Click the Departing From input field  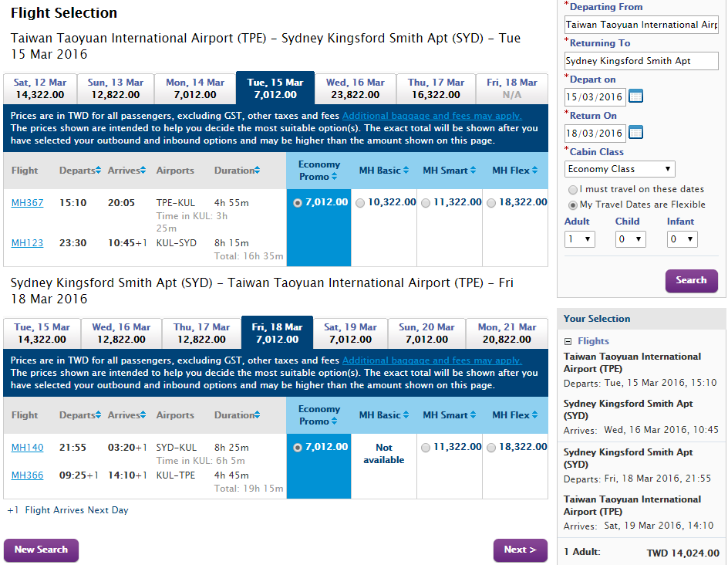(x=641, y=25)
